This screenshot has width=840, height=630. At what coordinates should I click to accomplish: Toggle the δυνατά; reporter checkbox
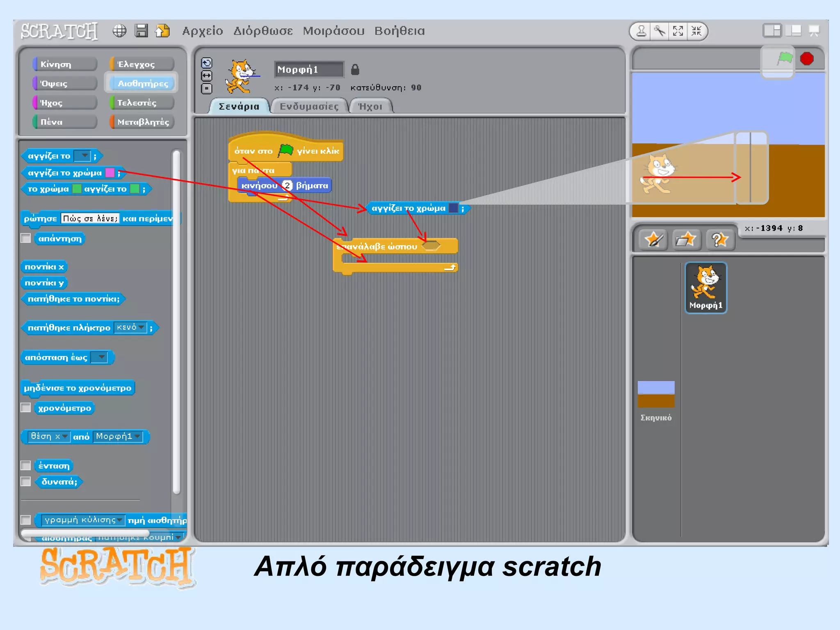[x=26, y=482]
